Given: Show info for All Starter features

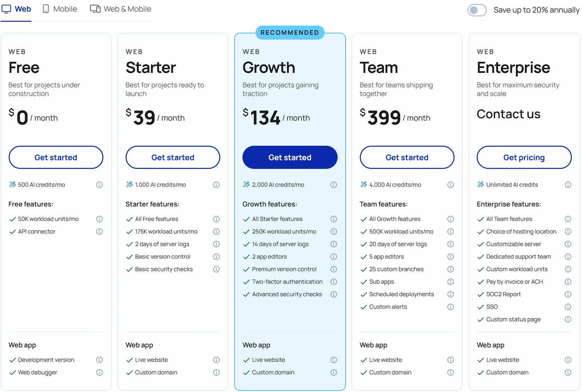Looking at the screenshot, I should [334, 219].
